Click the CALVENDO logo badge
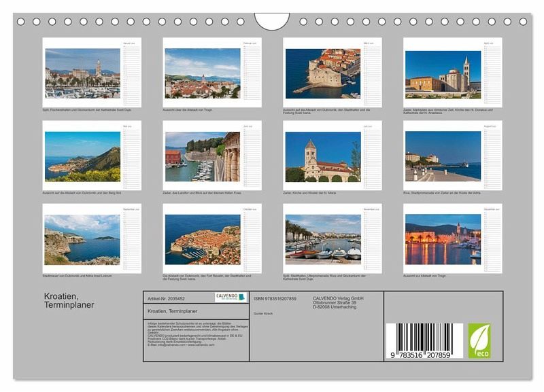Viewport: 544px width, 392px height. click(x=231, y=297)
